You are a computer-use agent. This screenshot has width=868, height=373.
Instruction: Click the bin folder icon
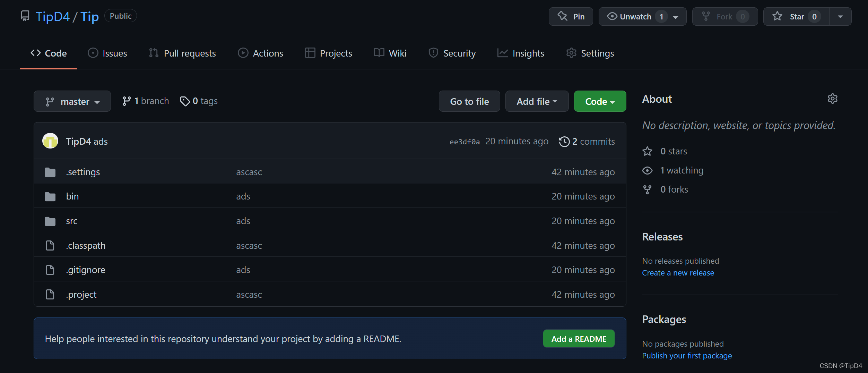coord(50,196)
